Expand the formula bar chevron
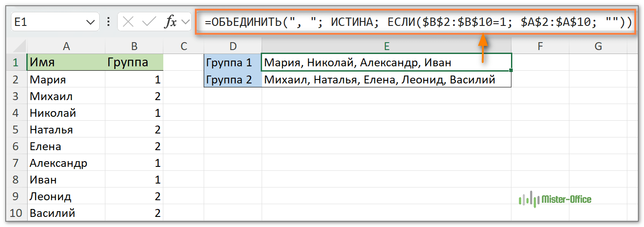 (x=185, y=22)
